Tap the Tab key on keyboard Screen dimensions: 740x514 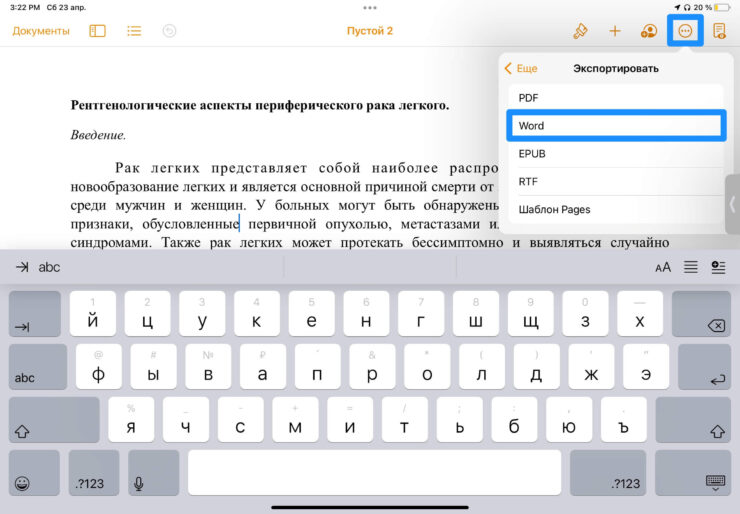(34, 314)
